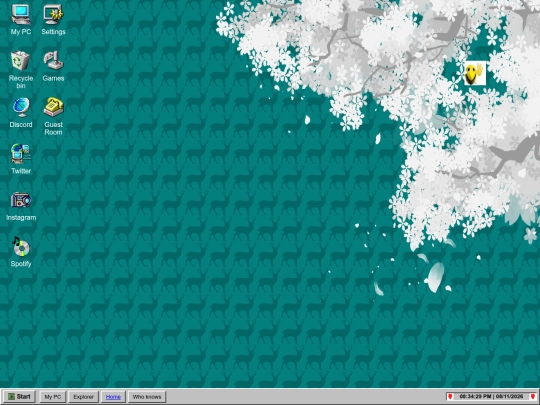Click the Explorer taskbar button
540x405 pixels.
point(83,397)
